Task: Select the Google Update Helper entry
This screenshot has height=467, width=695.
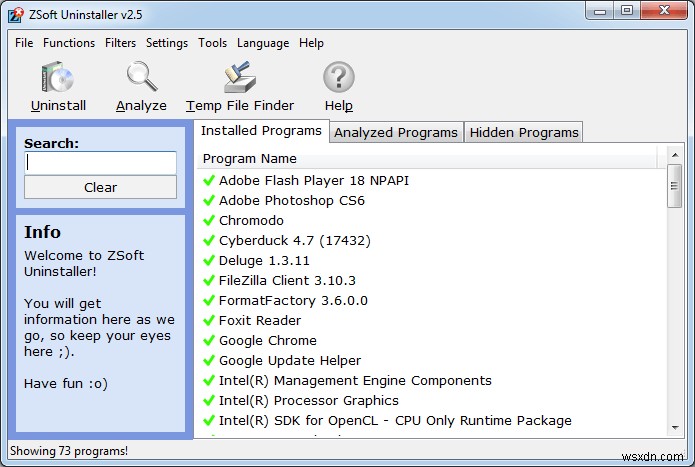Action: pos(290,360)
